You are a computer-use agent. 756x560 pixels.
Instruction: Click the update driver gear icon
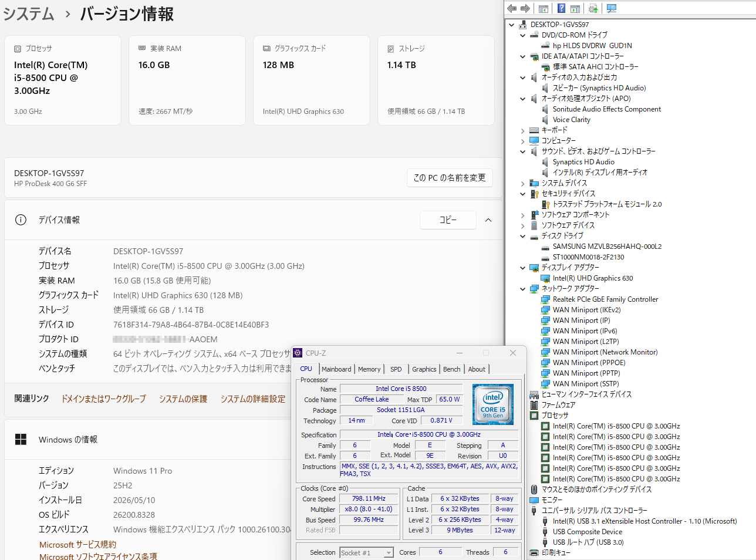point(593,8)
